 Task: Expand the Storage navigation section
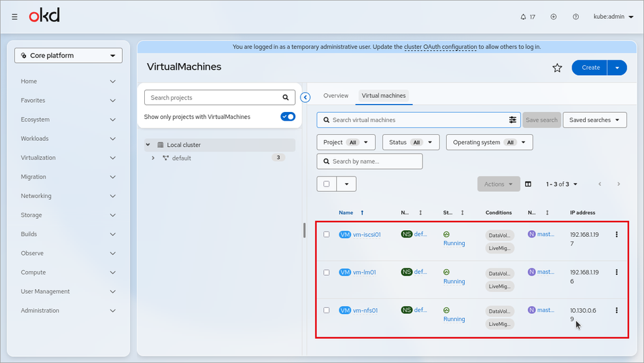(68, 215)
